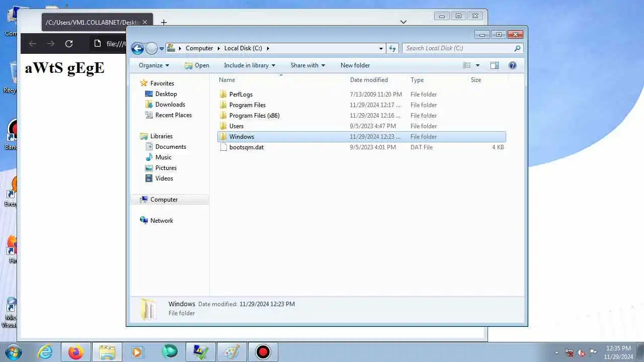Click Computer in the address breadcrumb

click(x=199, y=48)
